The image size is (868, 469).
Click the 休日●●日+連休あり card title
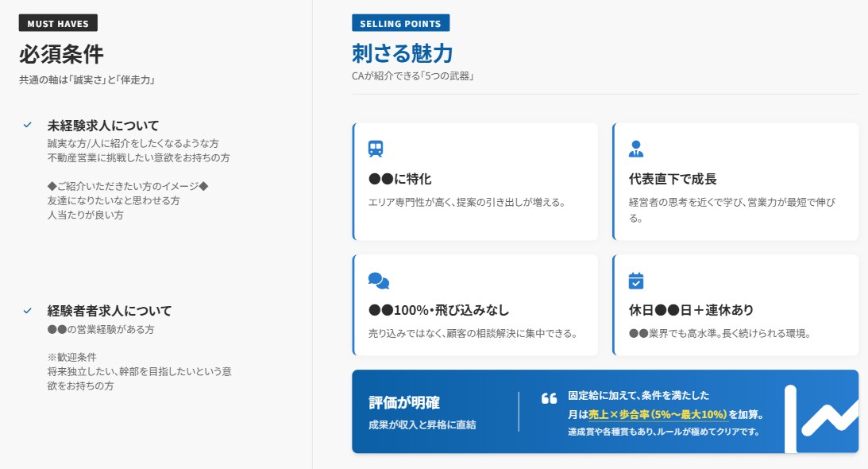coord(691,310)
